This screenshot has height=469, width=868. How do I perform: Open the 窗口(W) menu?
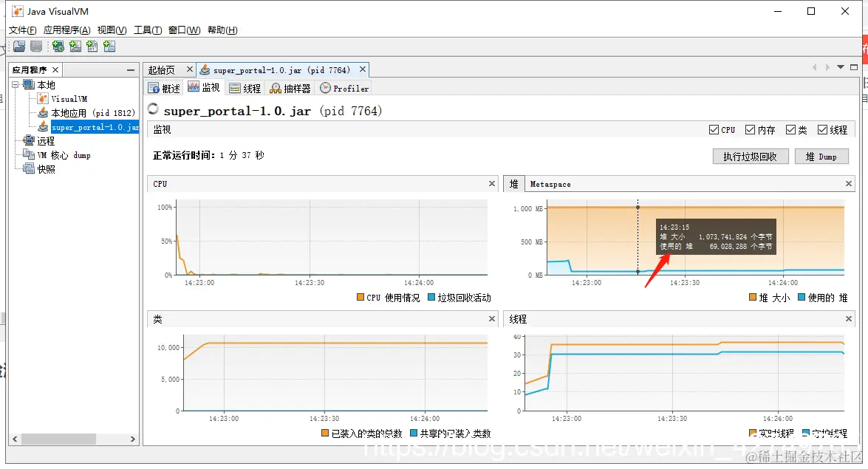(x=185, y=30)
